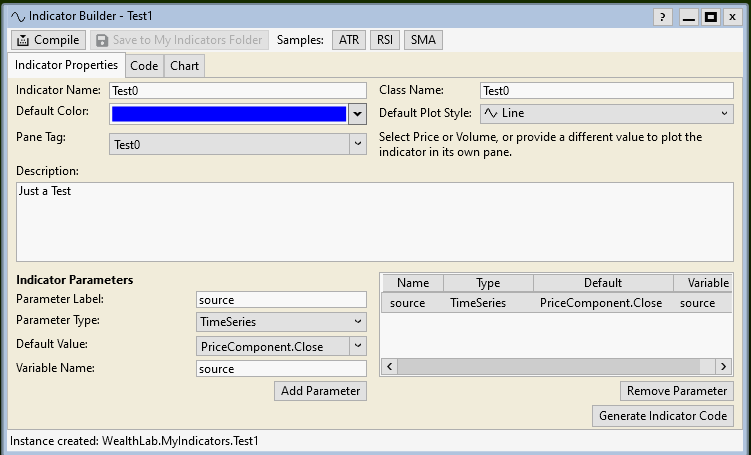Expand the Pane Tag combo box
This screenshot has height=455, width=751.
pos(357,145)
